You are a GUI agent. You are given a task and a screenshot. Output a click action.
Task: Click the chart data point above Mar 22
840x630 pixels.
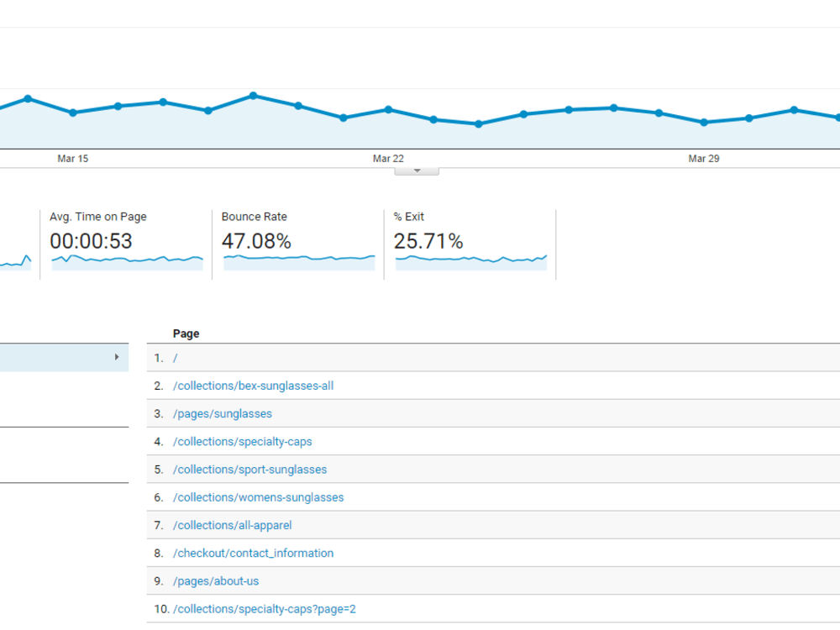388,109
